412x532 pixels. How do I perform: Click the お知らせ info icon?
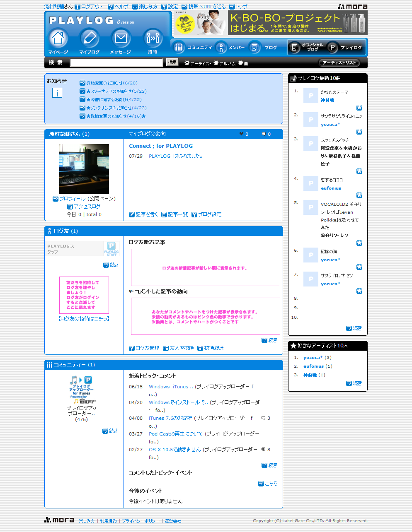pos(57,93)
